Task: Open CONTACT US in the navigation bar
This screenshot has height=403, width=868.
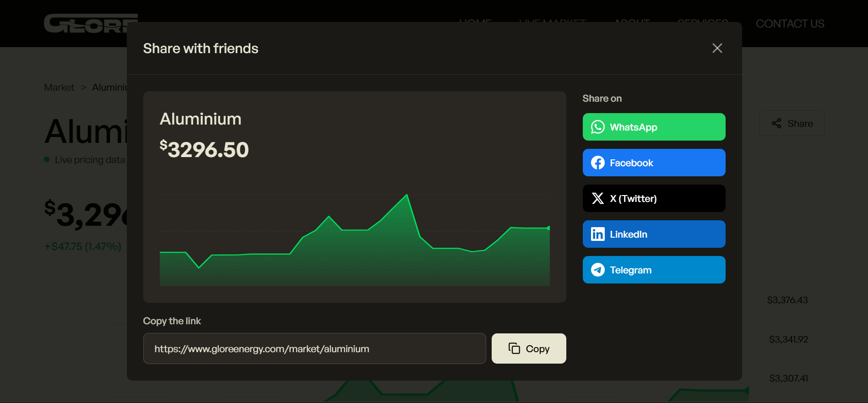Action: click(790, 24)
